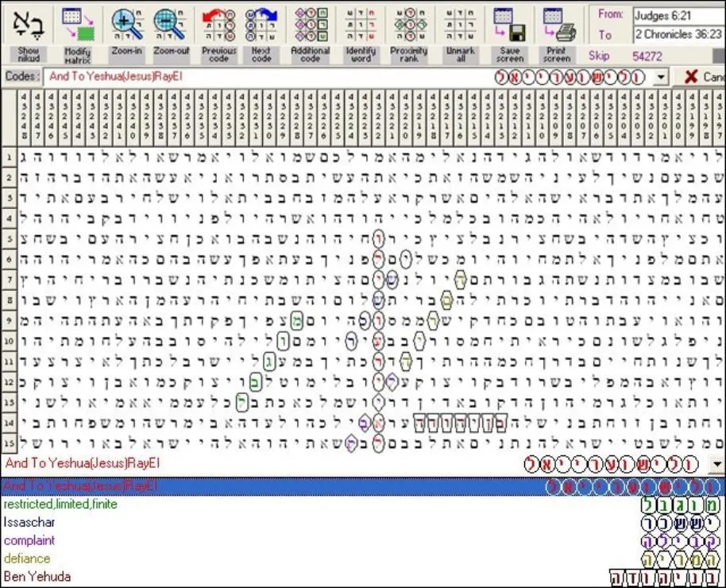Click the To field showing 2 Chronicles 36:23
Viewport: 726px width, 588px height.
coord(678,34)
